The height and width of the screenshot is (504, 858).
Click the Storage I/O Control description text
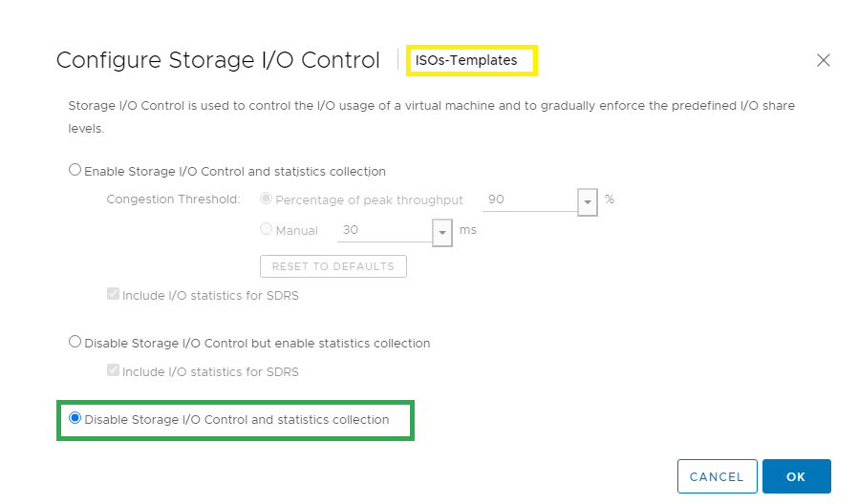point(431,117)
